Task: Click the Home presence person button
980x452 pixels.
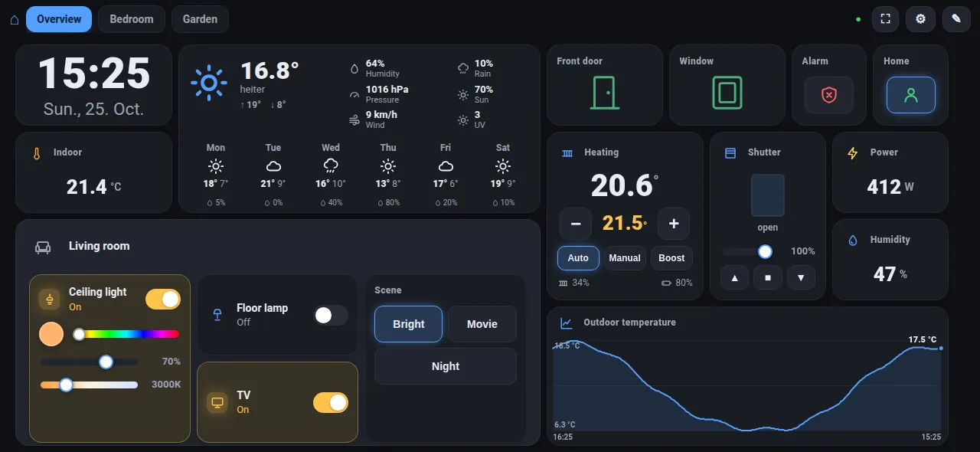Action: pos(911,95)
